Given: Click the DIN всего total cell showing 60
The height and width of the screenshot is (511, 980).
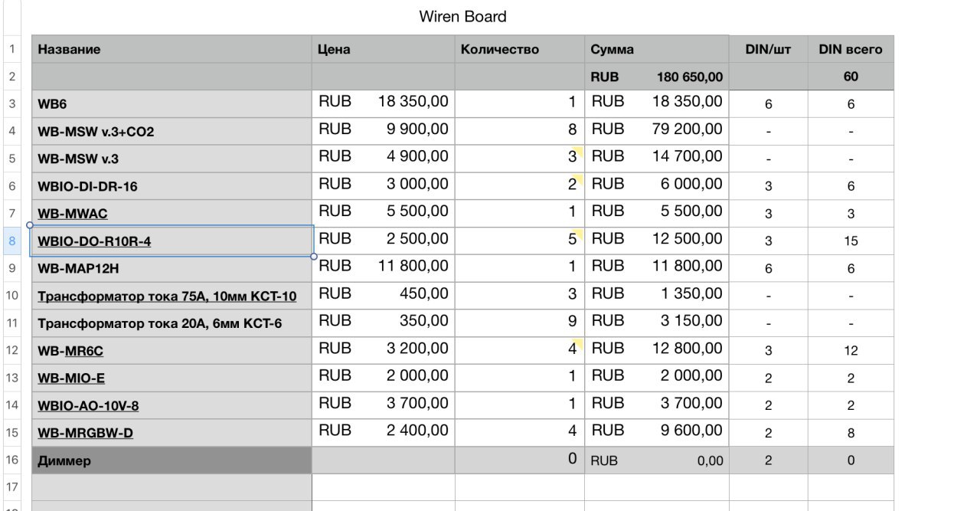Looking at the screenshot, I should point(851,77).
